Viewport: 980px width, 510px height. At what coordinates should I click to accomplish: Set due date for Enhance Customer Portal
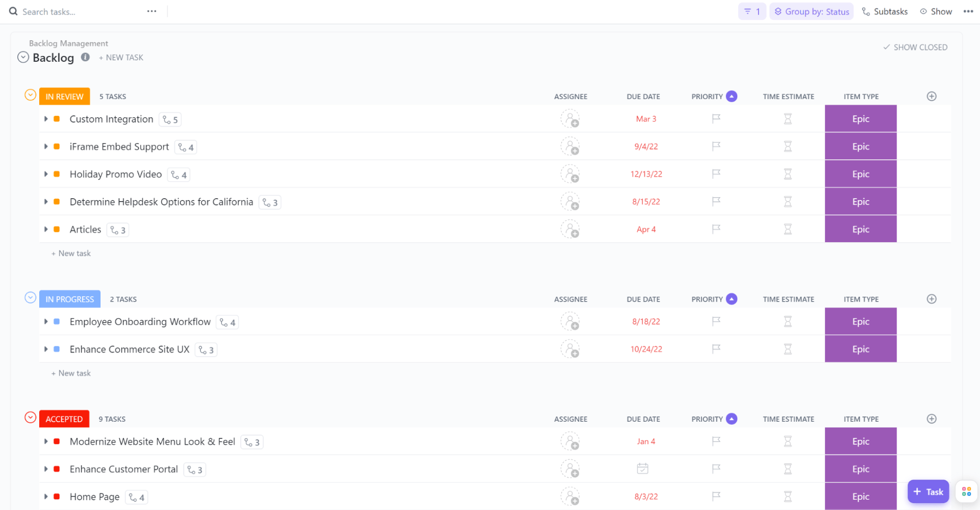pos(642,469)
